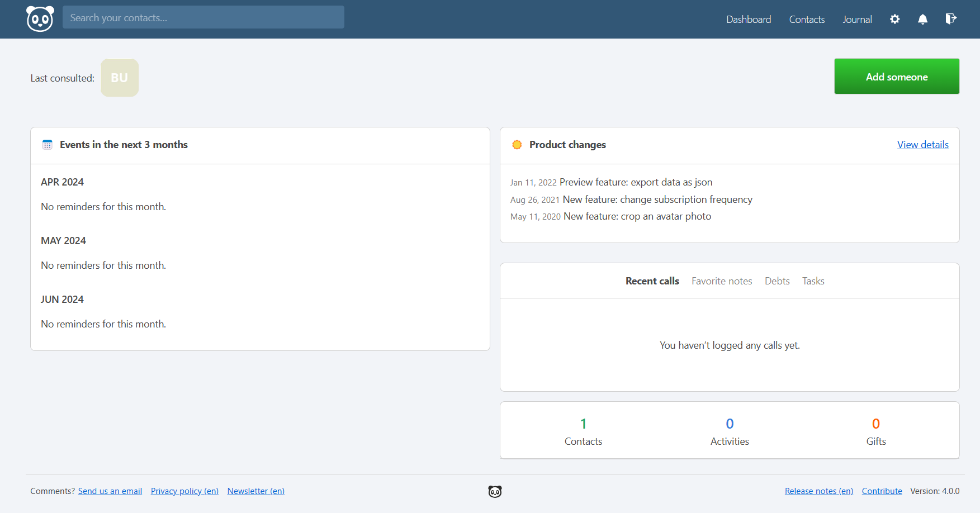Click the logout icon in header
Screen dimensions: 980x513
click(951, 19)
